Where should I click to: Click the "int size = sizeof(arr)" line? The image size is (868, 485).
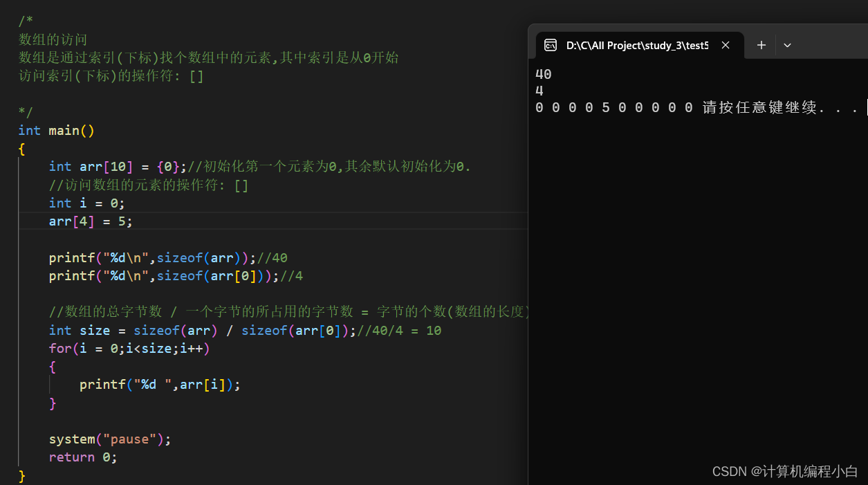point(245,331)
